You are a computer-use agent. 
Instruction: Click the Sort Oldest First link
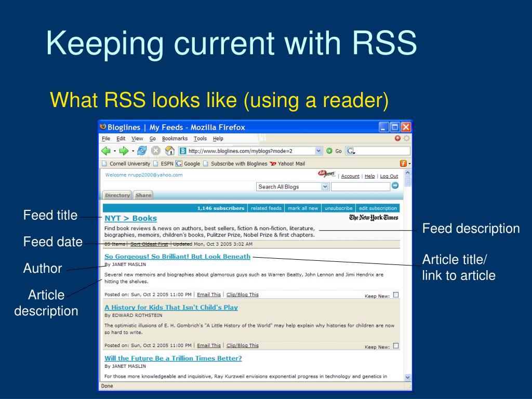tap(149, 244)
